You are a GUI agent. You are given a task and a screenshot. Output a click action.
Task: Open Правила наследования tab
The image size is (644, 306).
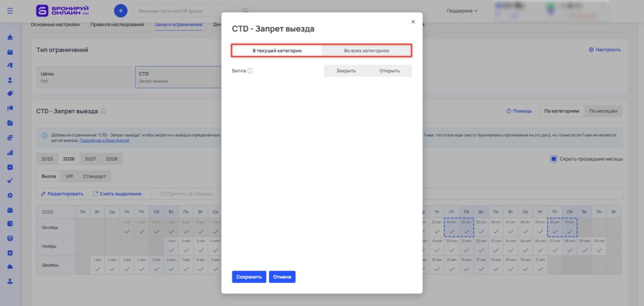pos(117,24)
